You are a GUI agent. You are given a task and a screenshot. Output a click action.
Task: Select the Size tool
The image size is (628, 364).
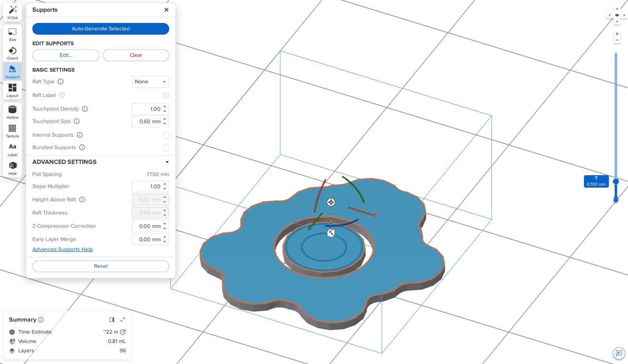[12, 34]
